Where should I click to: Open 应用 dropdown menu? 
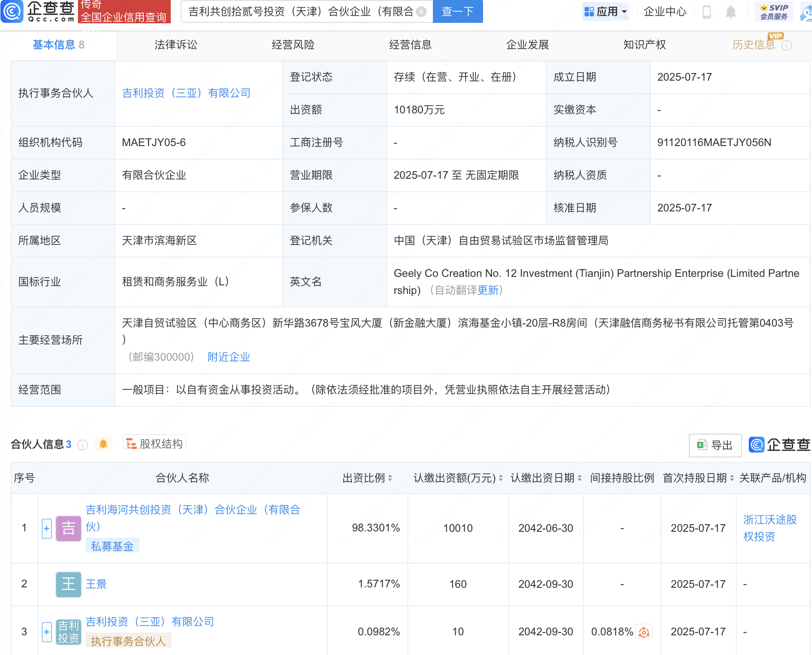coord(605,12)
